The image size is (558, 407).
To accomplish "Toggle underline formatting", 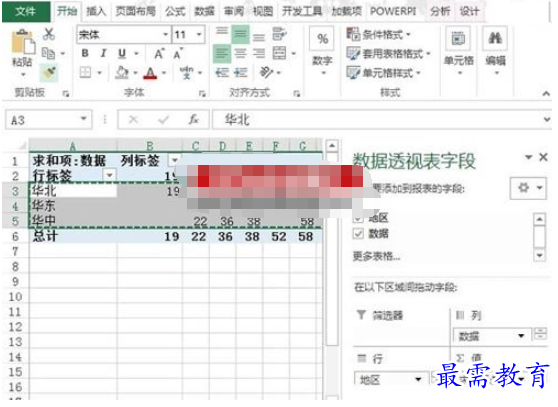I will point(122,53).
